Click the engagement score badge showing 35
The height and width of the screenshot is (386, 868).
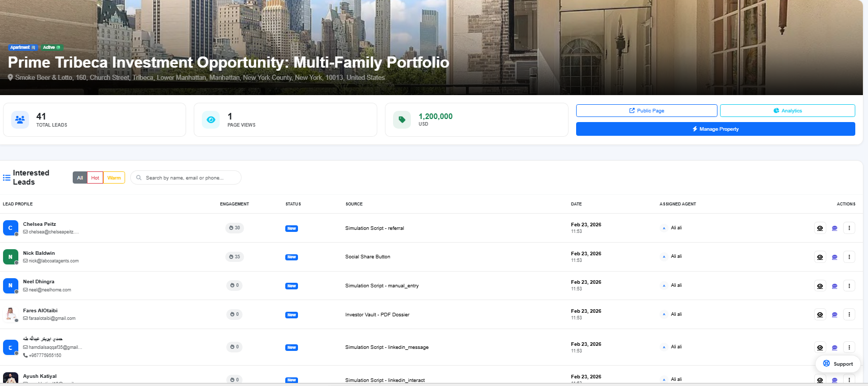[x=234, y=257]
